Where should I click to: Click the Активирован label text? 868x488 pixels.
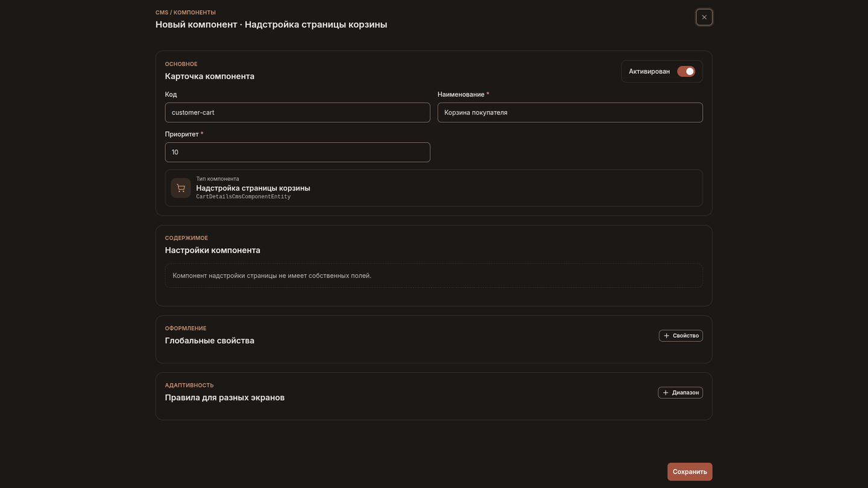pyautogui.click(x=649, y=71)
